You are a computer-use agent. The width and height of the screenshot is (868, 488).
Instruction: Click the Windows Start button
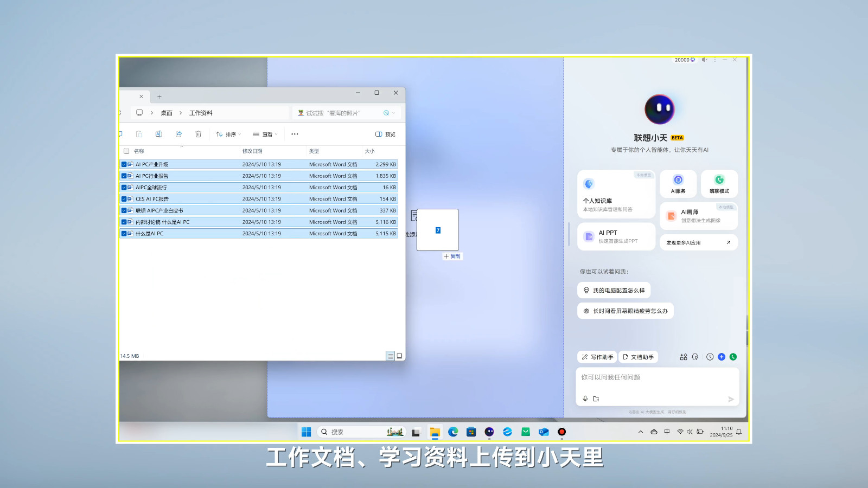point(306,432)
